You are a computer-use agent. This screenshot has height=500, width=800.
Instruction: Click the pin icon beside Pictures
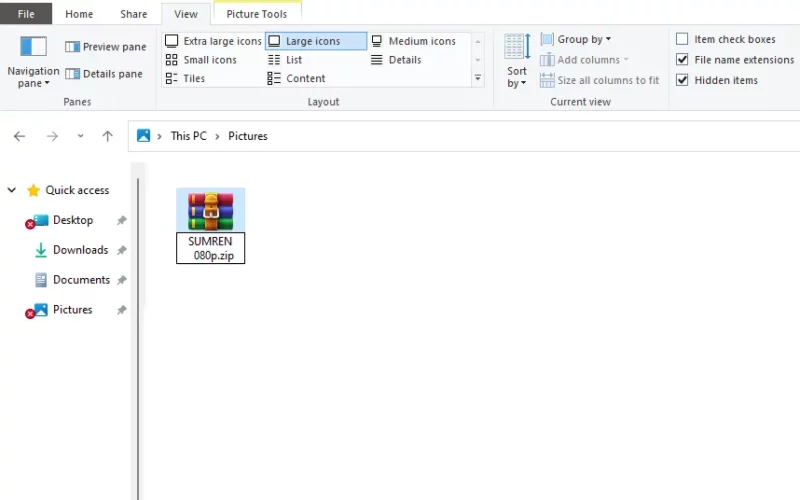click(121, 310)
